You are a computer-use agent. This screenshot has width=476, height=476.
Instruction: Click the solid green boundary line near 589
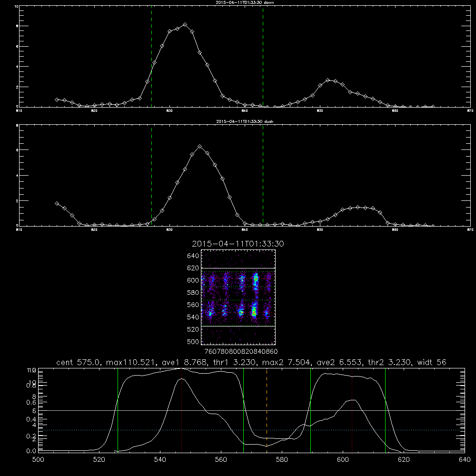click(310, 410)
